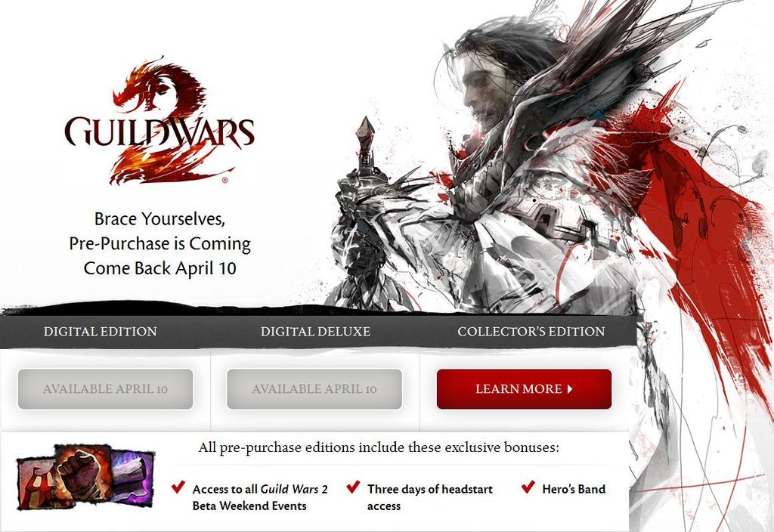Click the arrow on the Learn More button

[570, 389]
